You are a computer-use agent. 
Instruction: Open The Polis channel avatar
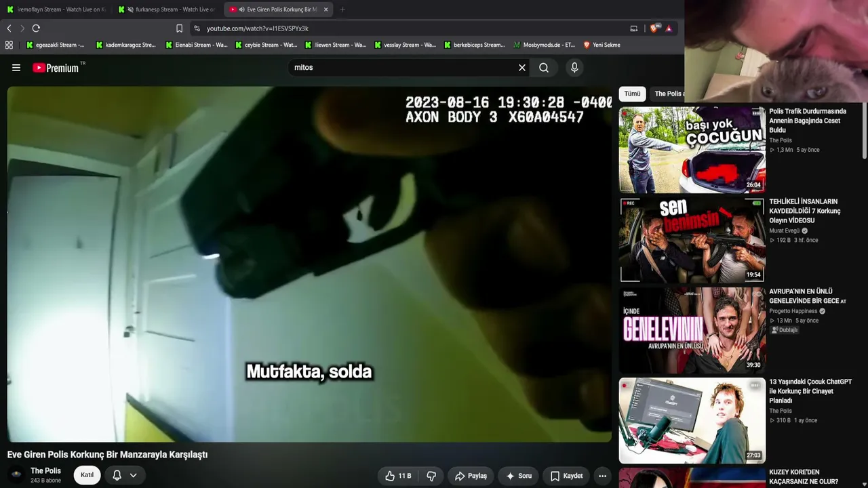coord(16,475)
